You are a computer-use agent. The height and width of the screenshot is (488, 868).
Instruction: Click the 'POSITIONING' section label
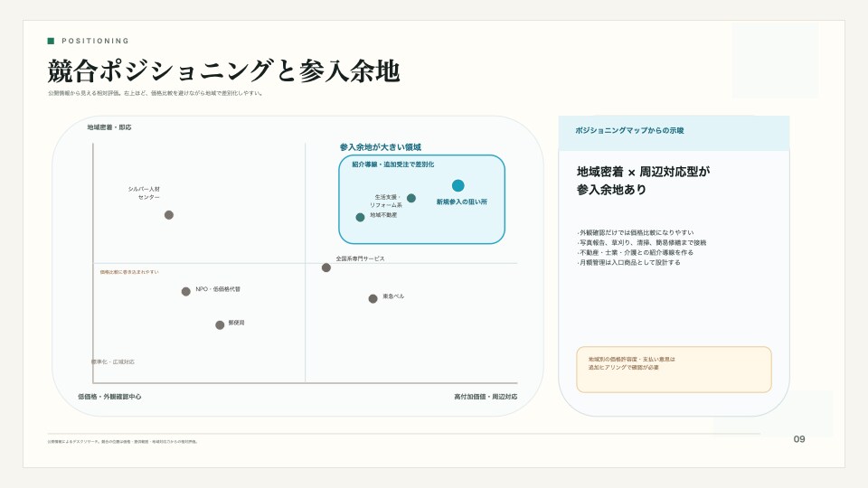[x=95, y=41]
